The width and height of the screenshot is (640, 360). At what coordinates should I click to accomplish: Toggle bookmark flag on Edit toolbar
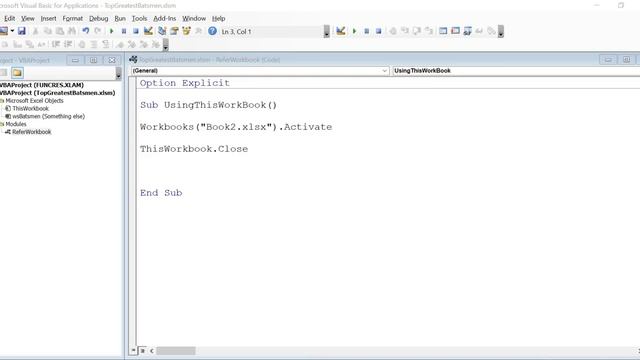click(120, 44)
